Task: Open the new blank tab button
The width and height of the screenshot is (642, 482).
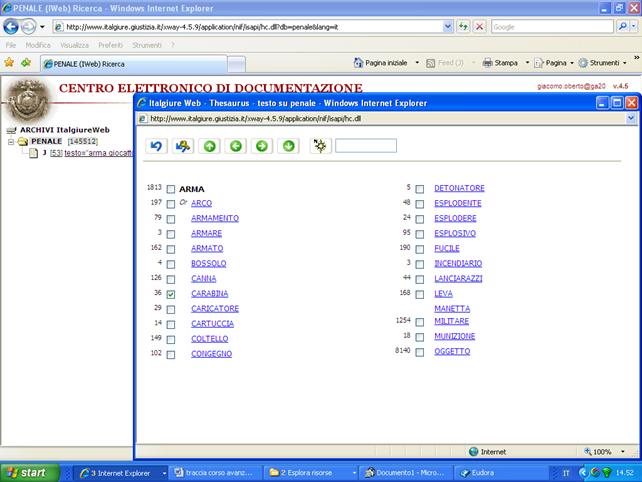Action: 236,64
